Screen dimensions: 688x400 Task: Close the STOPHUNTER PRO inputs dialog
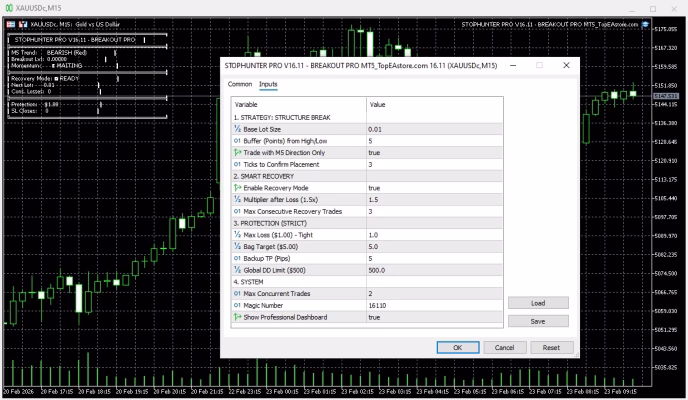click(x=566, y=65)
